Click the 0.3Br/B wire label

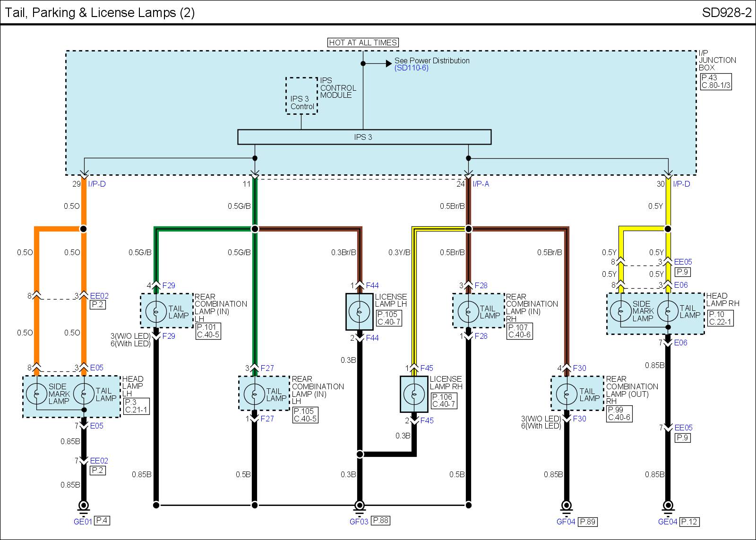click(x=344, y=252)
